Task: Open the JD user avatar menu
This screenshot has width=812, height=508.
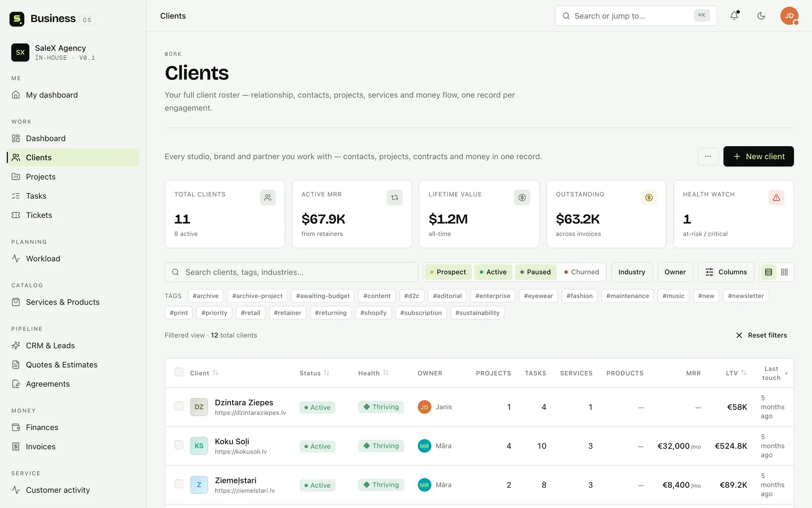Action: tap(789, 16)
